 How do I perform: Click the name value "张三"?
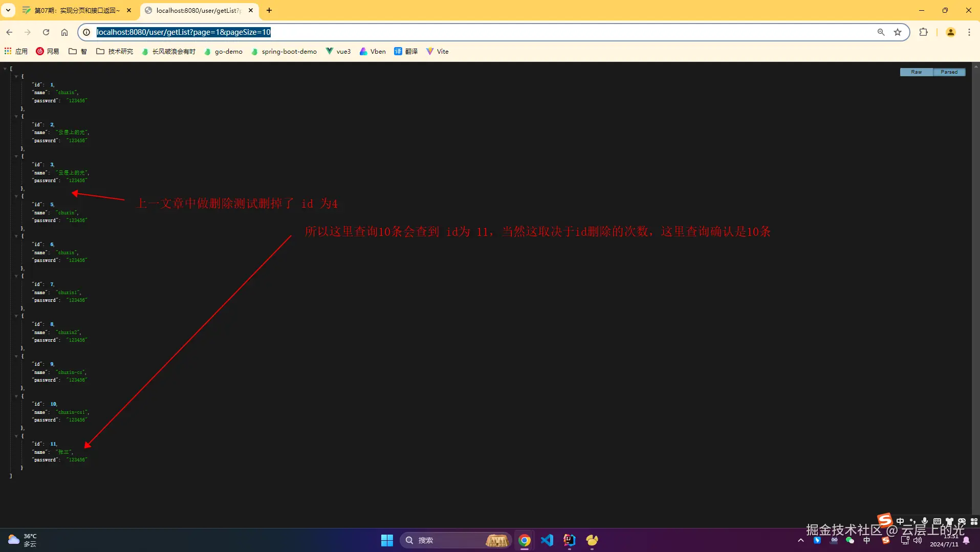(63, 452)
